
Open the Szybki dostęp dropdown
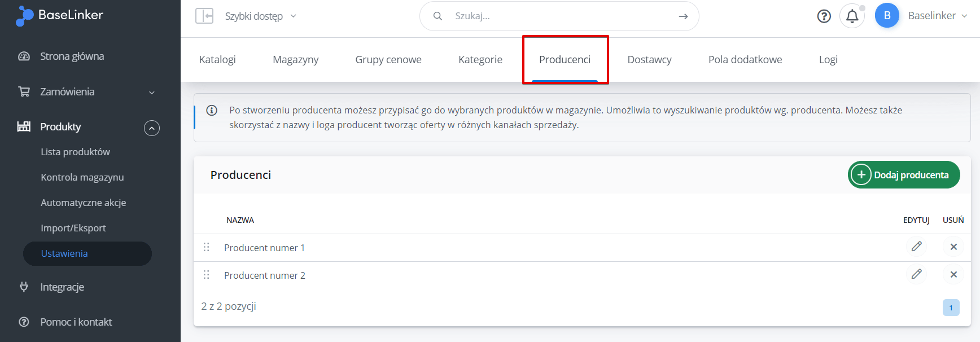260,16
